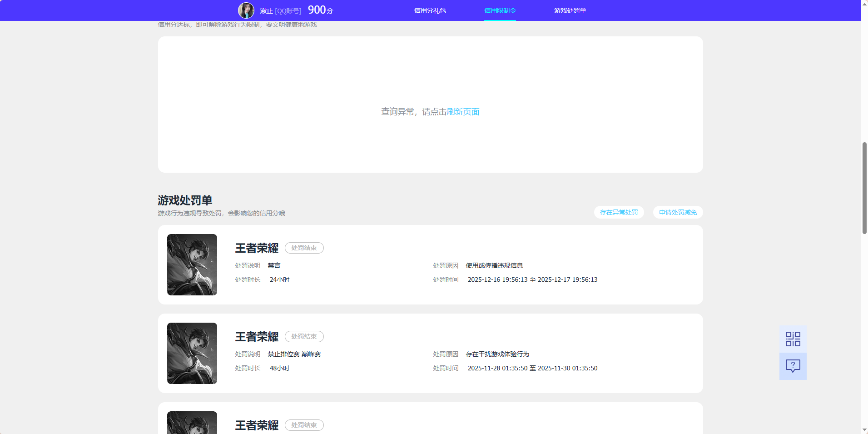Open the help question chat icon
This screenshot has width=868, height=434.
[x=793, y=366]
